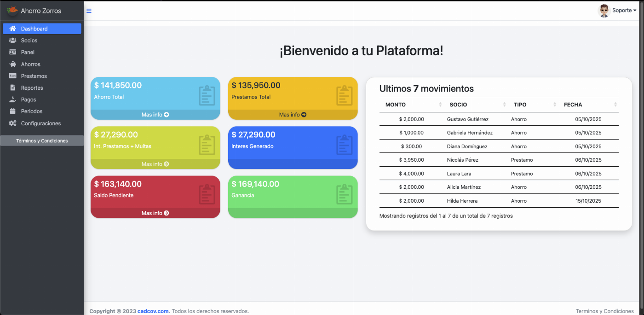This screenshot has width=644, height=315.
Task: Click the Pagos money icon in sidebar
Action: [12, 99]
